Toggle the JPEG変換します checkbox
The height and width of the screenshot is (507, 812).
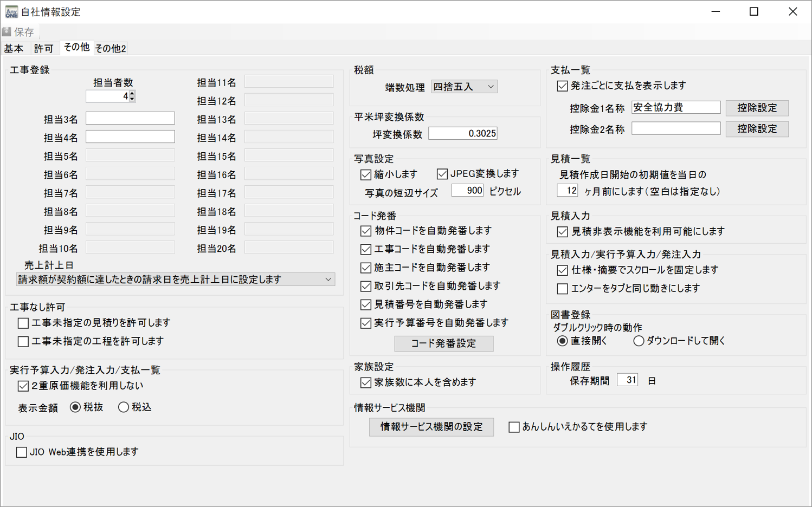click(x=442, y=174)
